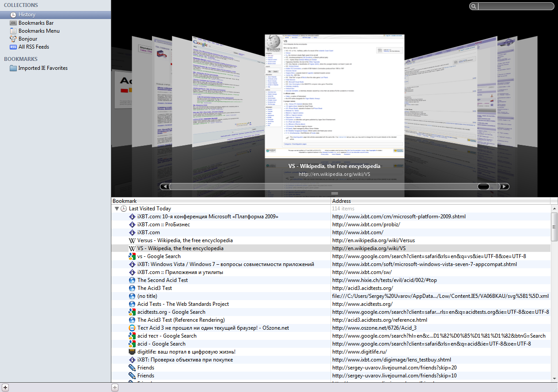This screenshot has height=392, width=558.
Task: Click the History clock icon
Action: click(13, 15)
